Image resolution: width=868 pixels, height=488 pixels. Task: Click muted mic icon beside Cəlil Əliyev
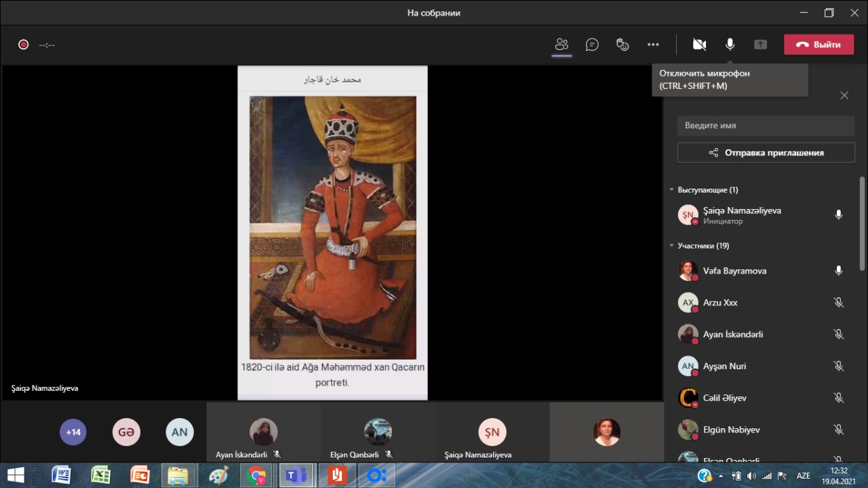tap(838, 398)
